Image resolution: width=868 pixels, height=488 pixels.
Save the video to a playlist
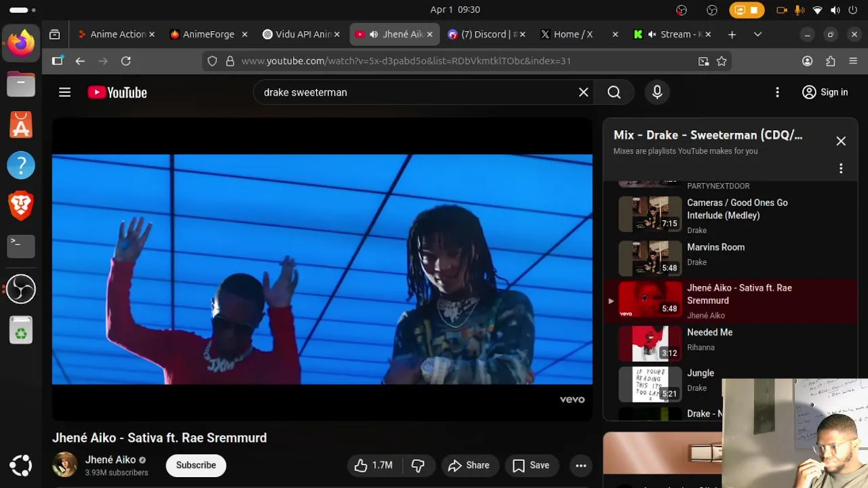point(531,465)
